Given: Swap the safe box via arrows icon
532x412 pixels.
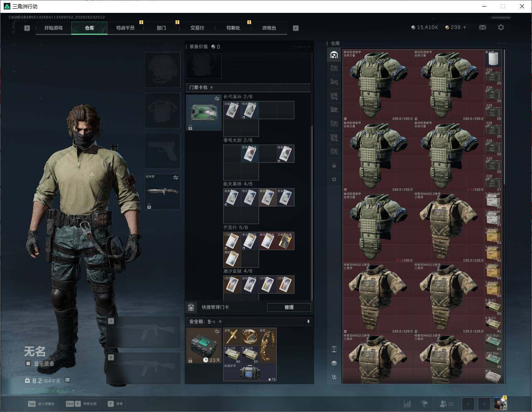Looking at the screenshot, I should pos(217,331).
